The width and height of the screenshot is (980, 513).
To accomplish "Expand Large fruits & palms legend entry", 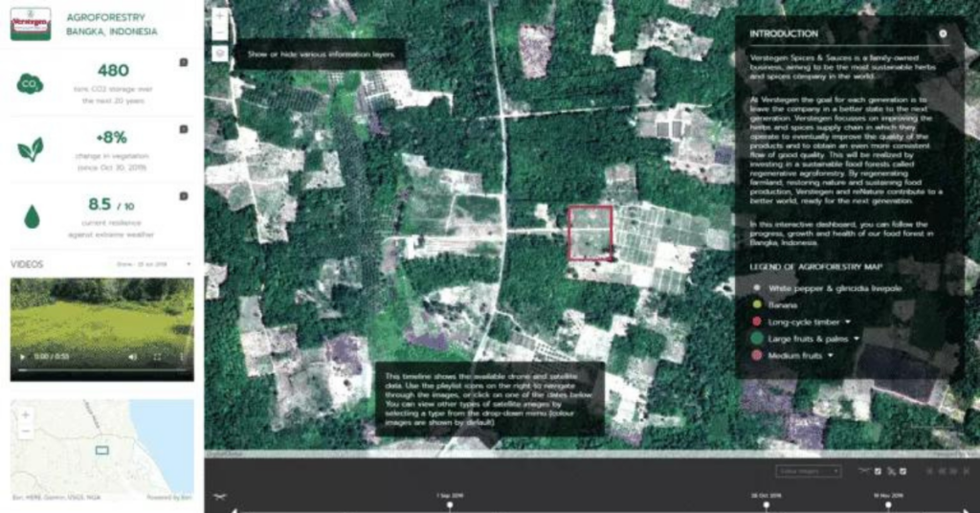I will [857, 338].
